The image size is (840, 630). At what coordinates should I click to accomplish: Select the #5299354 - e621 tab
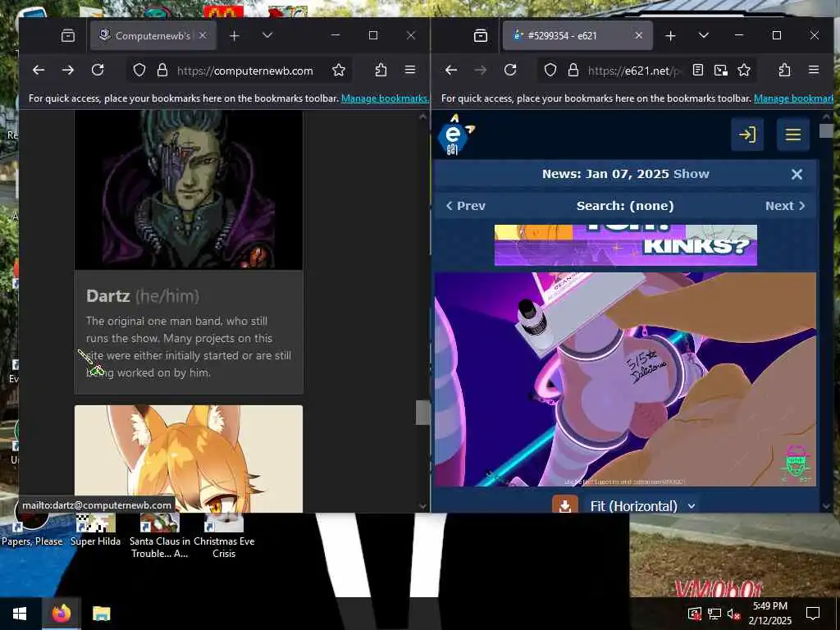(x=577, y=36)
